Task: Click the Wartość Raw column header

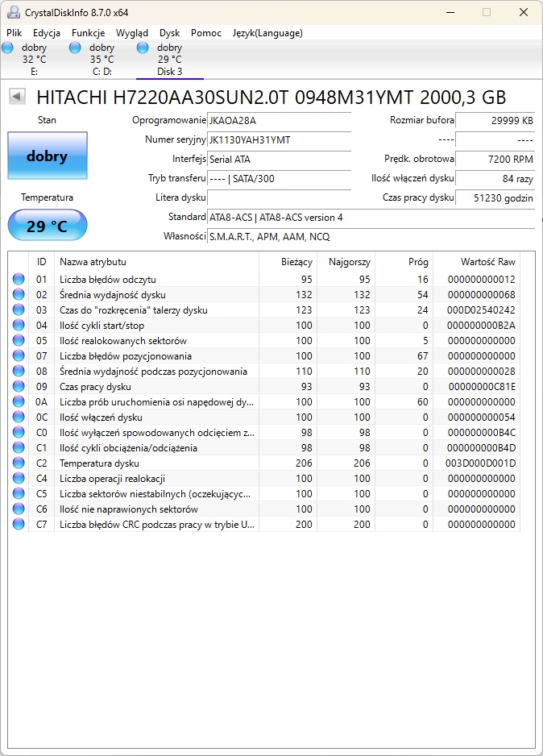Action: coord(476,262)
